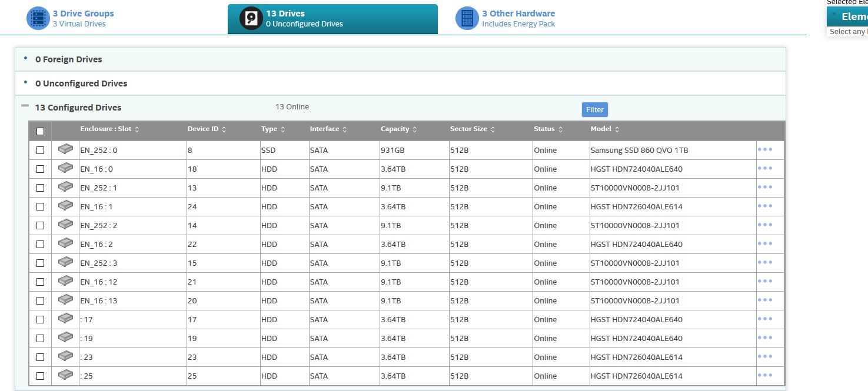Click drive icon for slot : 23
The image size is (868, 391).
[65, 356]
